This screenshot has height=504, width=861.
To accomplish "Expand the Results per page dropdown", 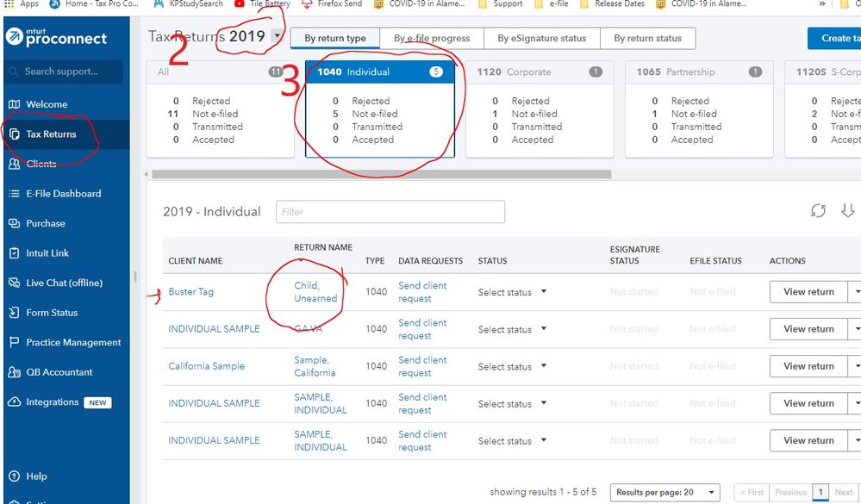I will (x=665, y=492).
